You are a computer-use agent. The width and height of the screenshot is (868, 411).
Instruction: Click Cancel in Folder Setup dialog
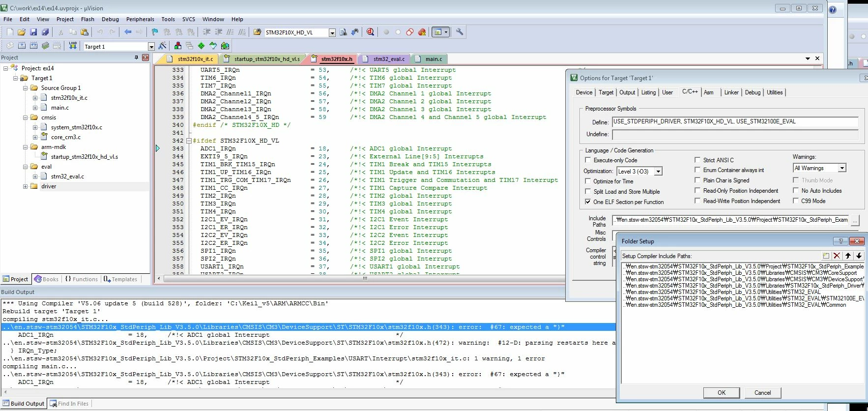(762, 392)
